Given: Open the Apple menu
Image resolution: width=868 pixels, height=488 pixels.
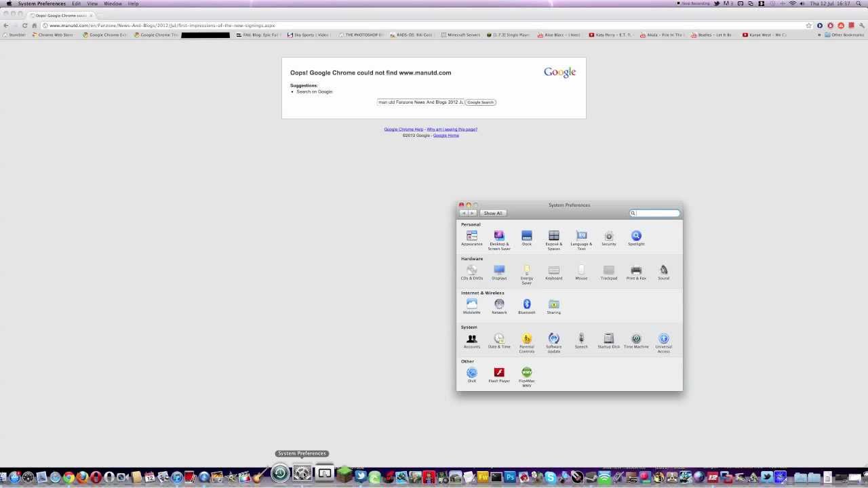Looking at the screenshot, I should point(9,3).
